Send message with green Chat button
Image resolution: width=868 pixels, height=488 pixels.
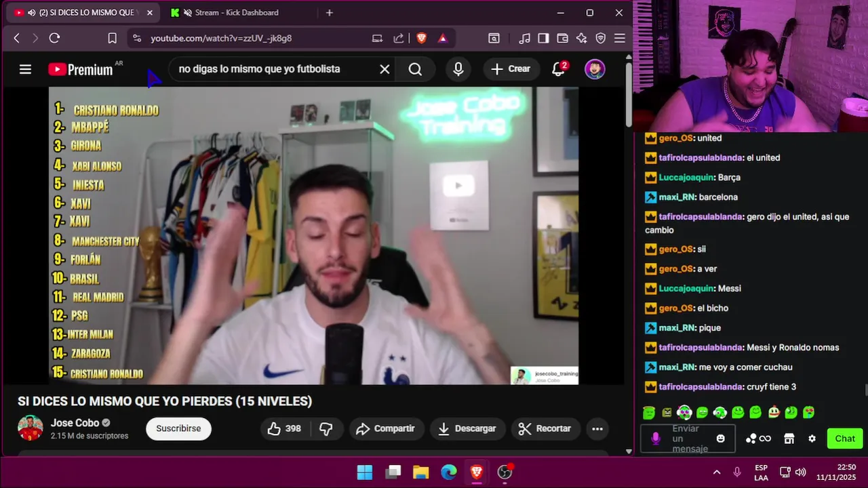click(845, 439)
